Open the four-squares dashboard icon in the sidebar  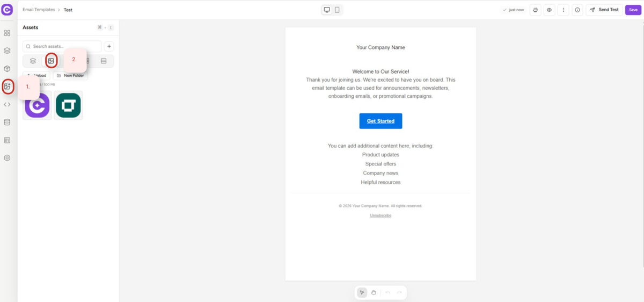coord(7,33)
